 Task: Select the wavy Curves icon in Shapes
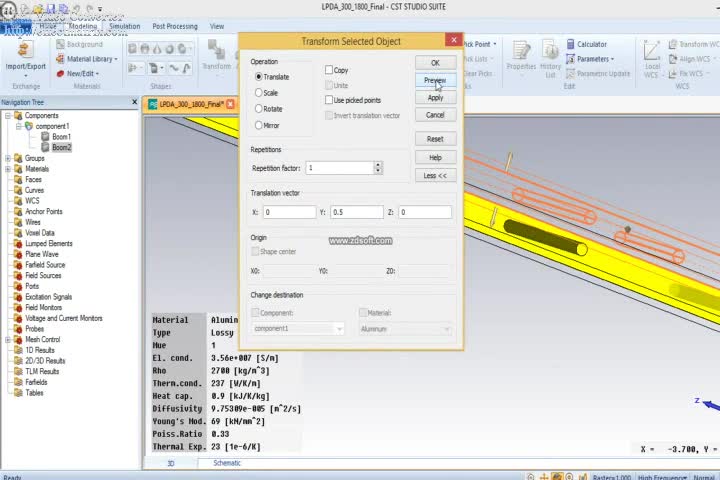pos(174,68)
